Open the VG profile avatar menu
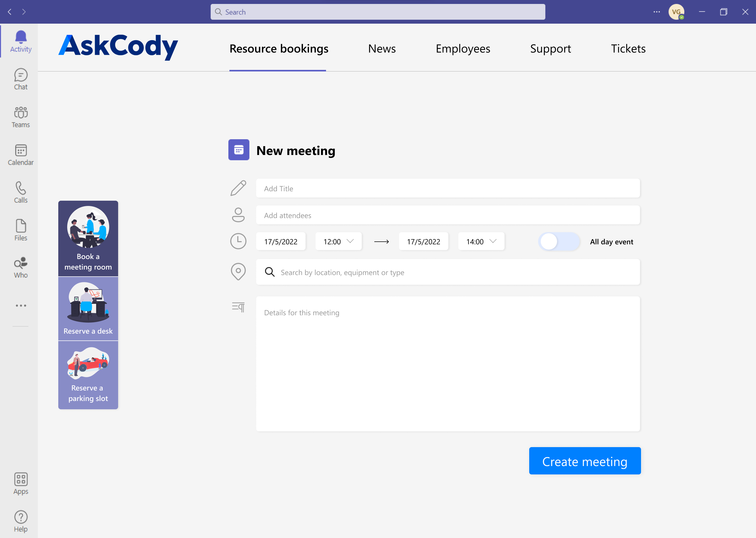 point(676,12)
